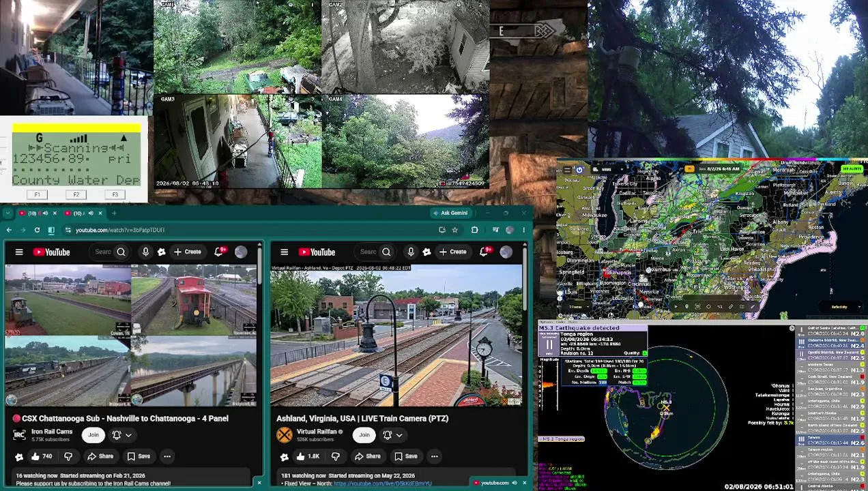Open Reflectivity product dropdown on radar map
This screenshot has width=868, height=491.
point(839,307)
